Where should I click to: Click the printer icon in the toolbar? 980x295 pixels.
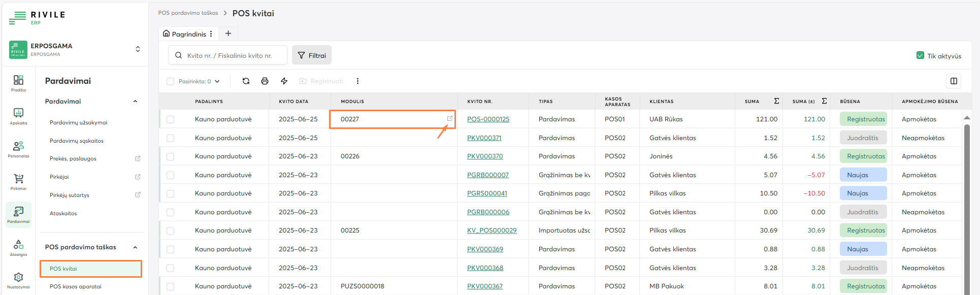[x=265, y=81]
